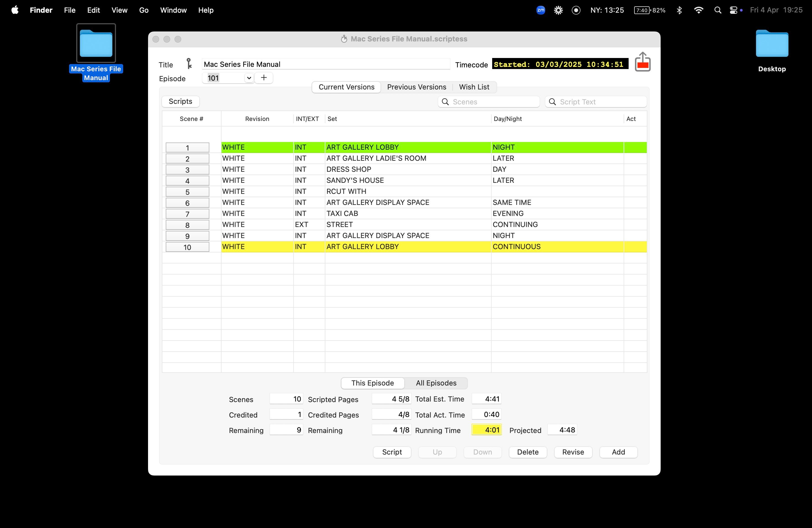Viewport: 812px width, 528px height.
Task: Click the Add button
Action: pos(618,452)
